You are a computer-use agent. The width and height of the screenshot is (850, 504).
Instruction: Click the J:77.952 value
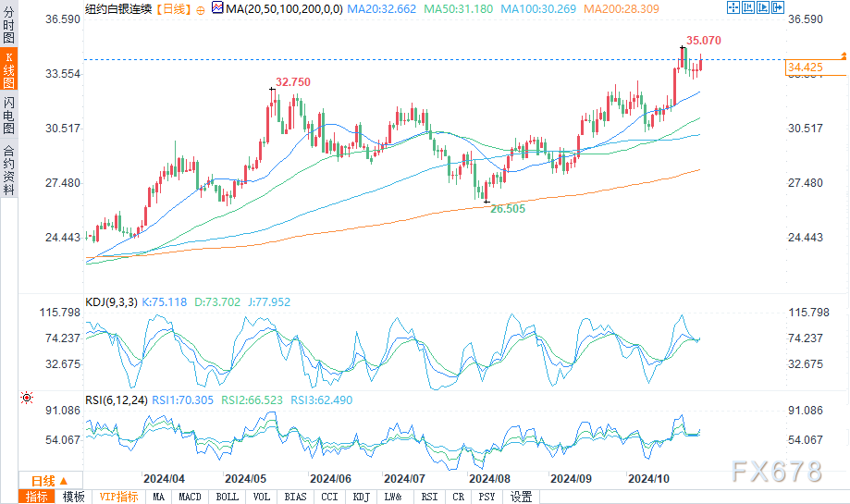click(269, 301)
